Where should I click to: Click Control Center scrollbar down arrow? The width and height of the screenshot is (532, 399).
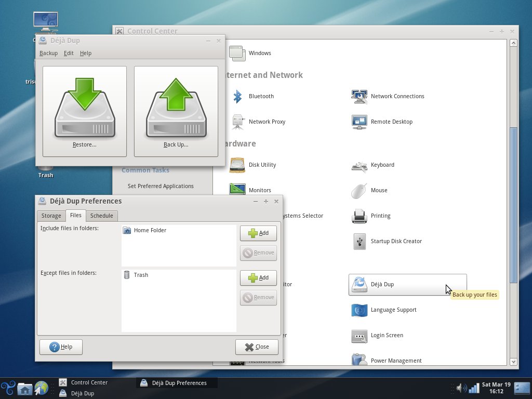[x=513, y=362]
